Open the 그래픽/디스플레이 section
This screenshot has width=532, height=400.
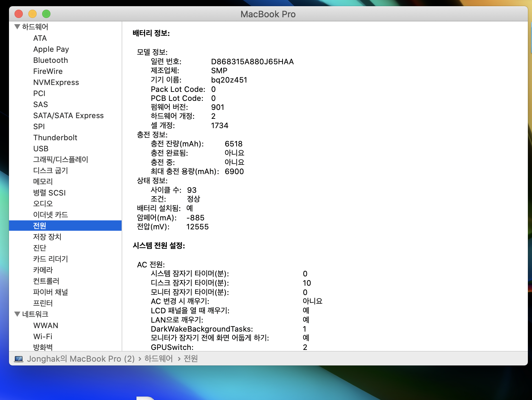(x=60, y=160)
